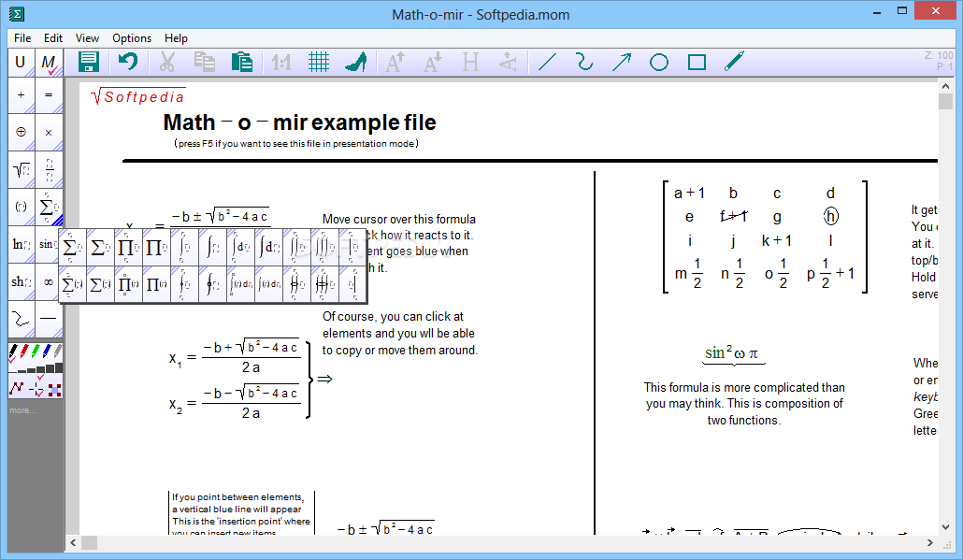The image size is (963, 560).
Task: Insert triple integral template
Action: click(x=324, y=248)
